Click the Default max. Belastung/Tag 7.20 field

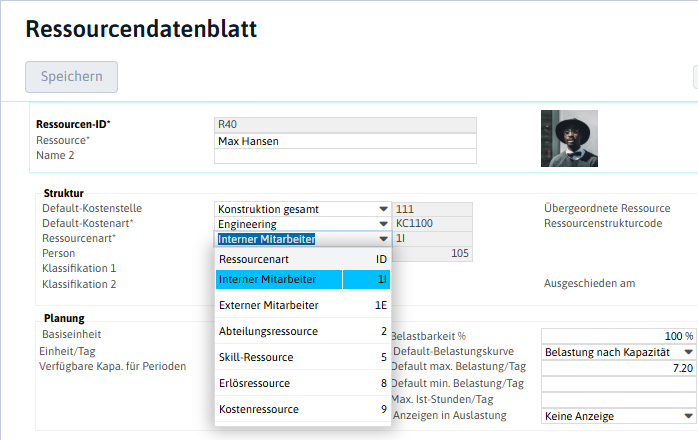pyautogui.click(x=619, y=368)
